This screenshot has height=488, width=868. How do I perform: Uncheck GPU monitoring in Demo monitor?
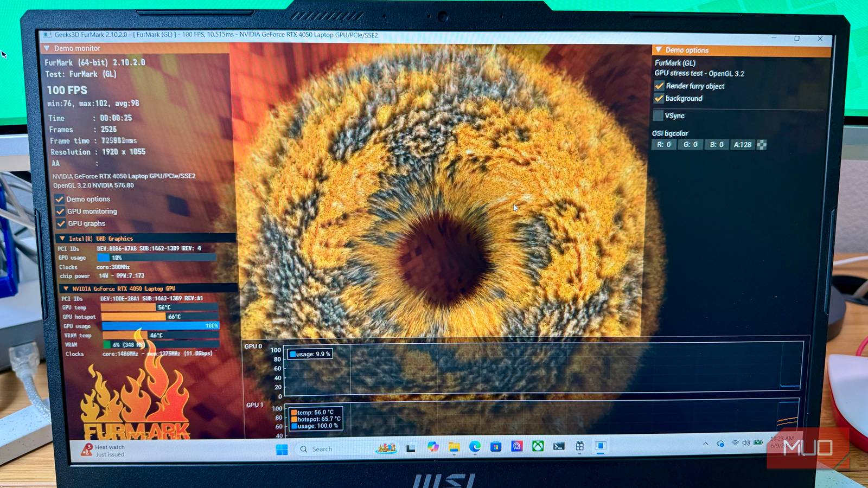[60, 211]
